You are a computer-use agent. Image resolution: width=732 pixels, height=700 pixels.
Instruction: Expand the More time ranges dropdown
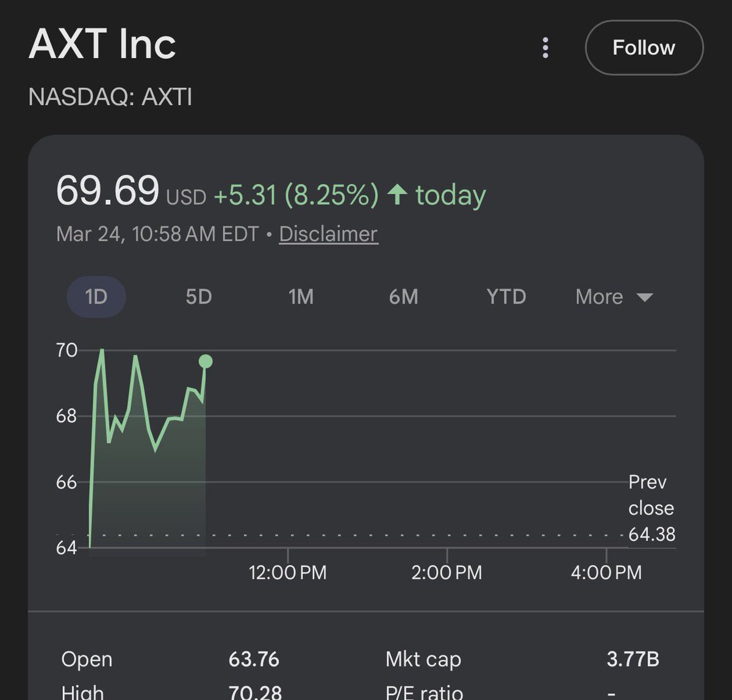[x=600, y=297]
